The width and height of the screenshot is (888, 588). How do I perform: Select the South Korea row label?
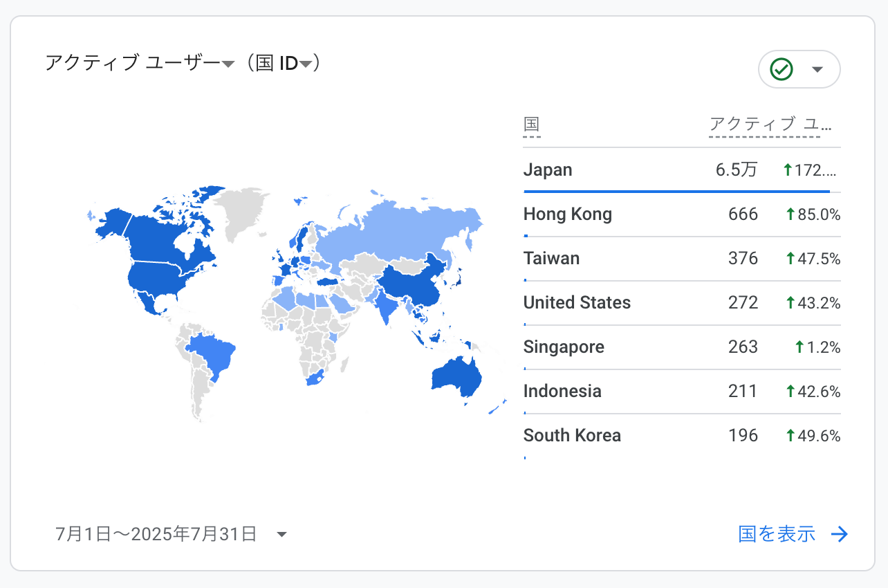(572, 436)
